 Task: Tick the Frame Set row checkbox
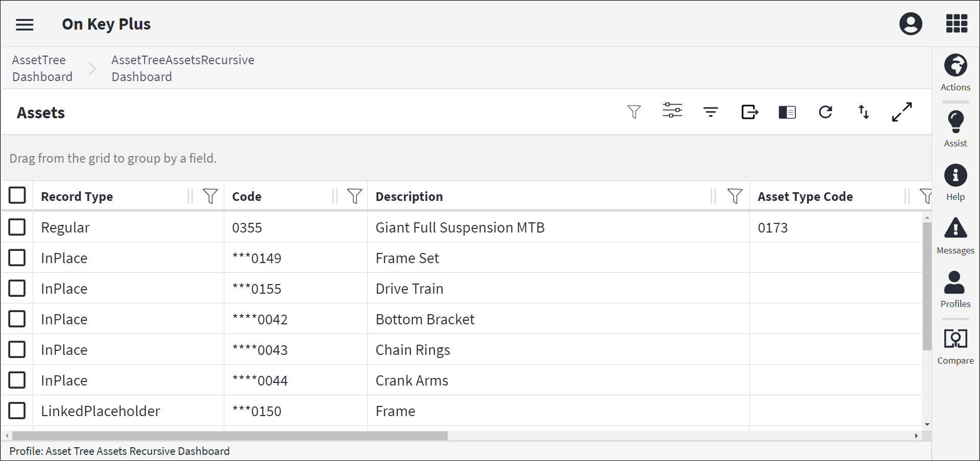click(17, 258)
